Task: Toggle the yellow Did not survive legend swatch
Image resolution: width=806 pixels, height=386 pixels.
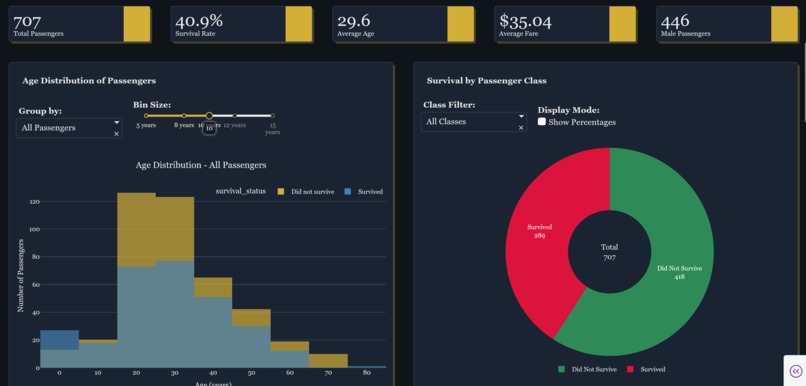Action: [x=281, y=191]
